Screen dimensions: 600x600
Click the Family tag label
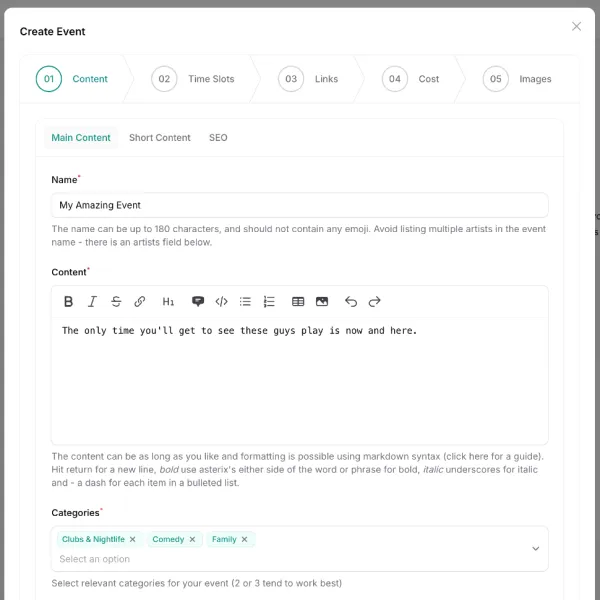(224, 539)
